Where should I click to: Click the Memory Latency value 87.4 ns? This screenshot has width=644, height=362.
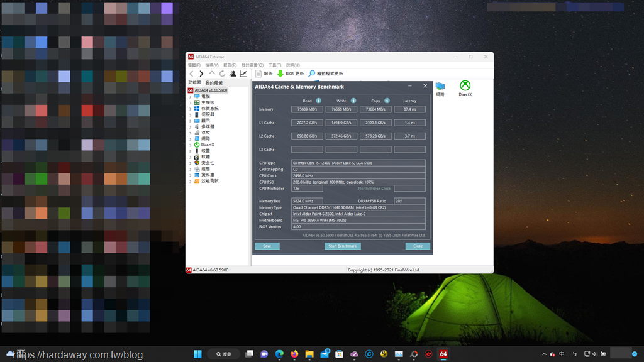(x=409, y=109)
